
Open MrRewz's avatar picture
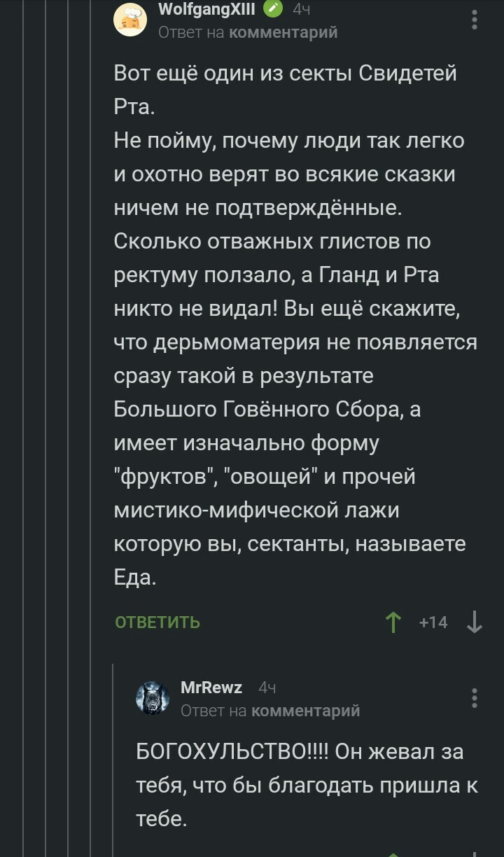point(152,698)
